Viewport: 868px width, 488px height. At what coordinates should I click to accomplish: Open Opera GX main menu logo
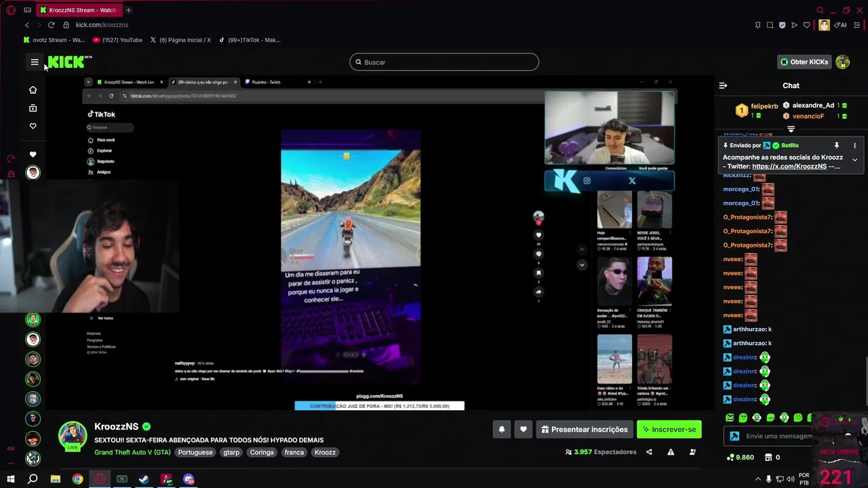click(11, 10)
